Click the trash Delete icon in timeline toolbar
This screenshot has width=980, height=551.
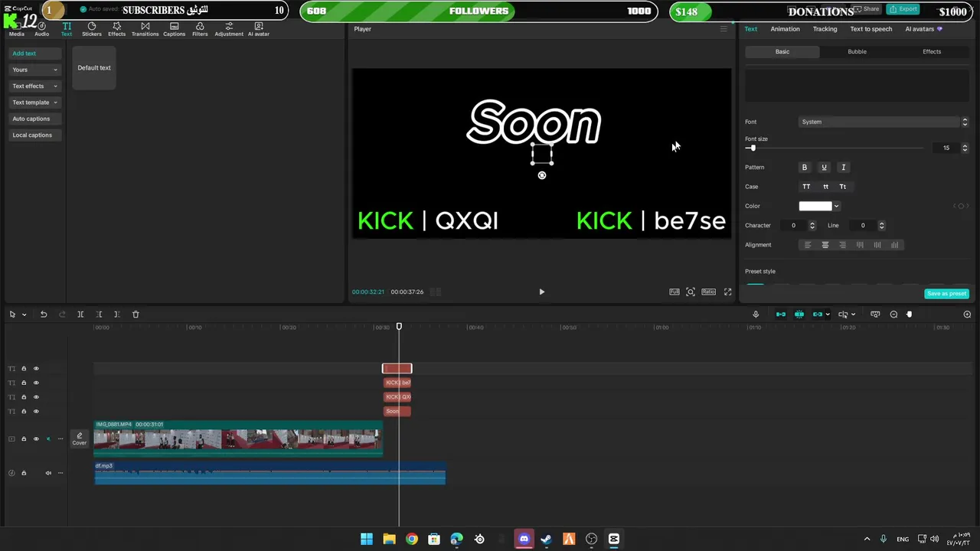coord(136,315)
